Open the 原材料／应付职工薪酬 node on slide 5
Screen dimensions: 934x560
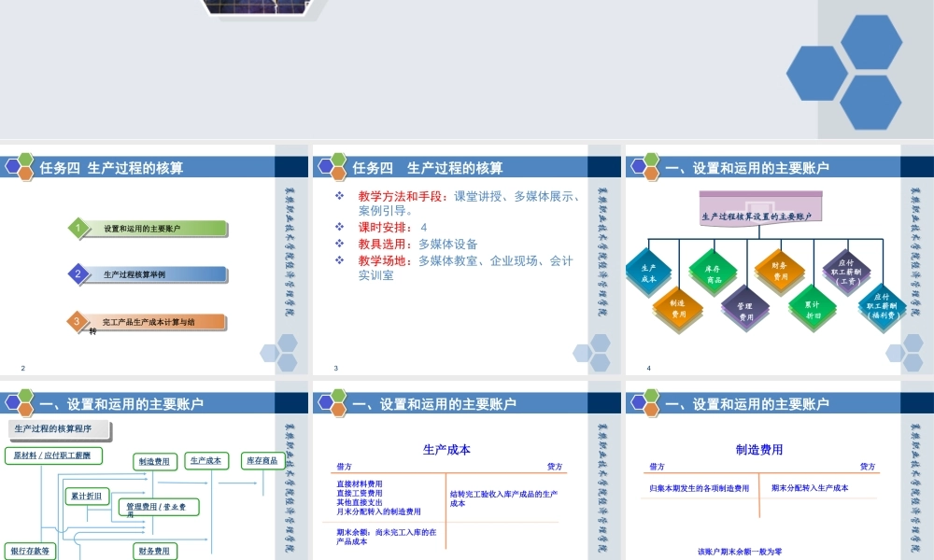coord(53,456)
